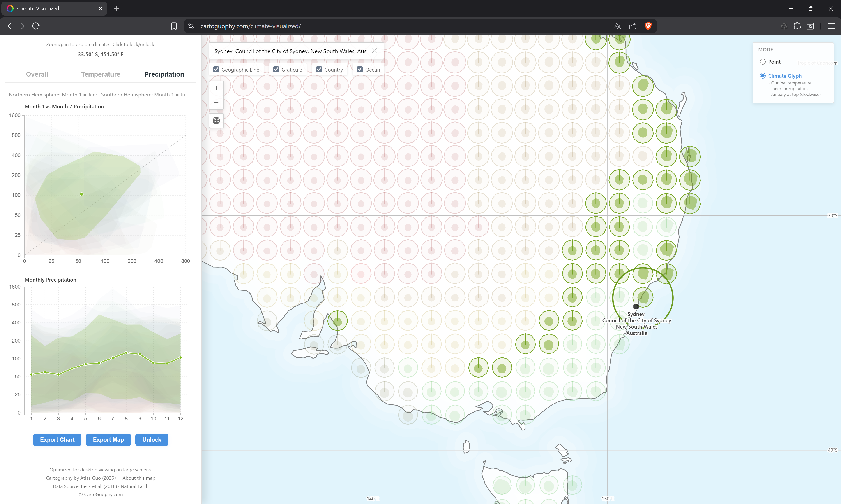Click the share icon next to the address bar

click(632, 26)
